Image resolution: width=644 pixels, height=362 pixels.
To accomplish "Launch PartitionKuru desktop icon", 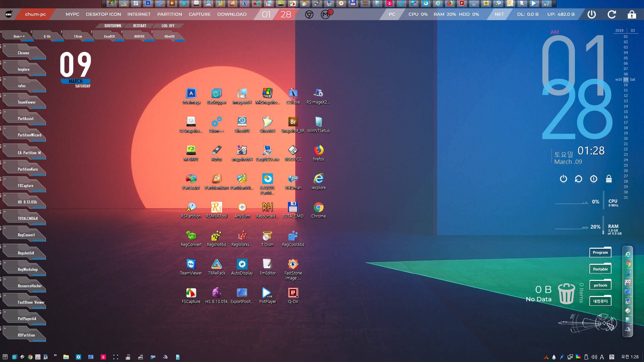I will pyautogui.click(x=216, y=182).
